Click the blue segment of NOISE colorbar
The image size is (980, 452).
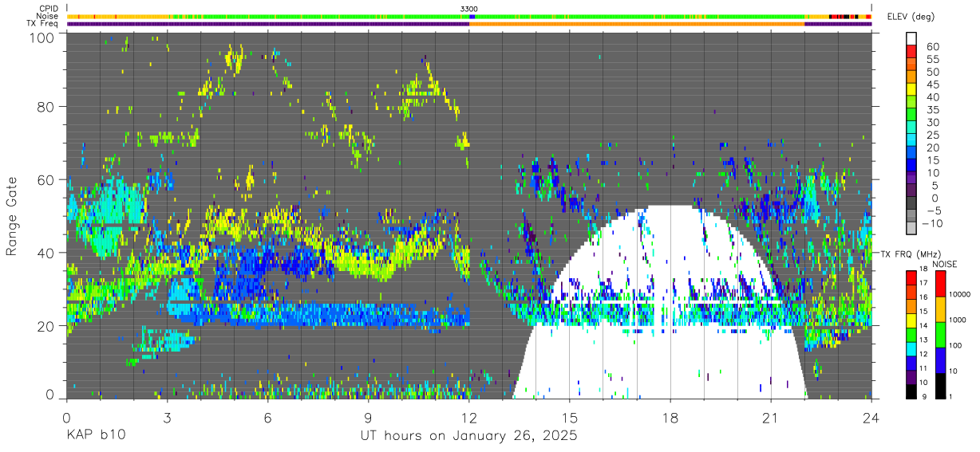click(941, 360)
